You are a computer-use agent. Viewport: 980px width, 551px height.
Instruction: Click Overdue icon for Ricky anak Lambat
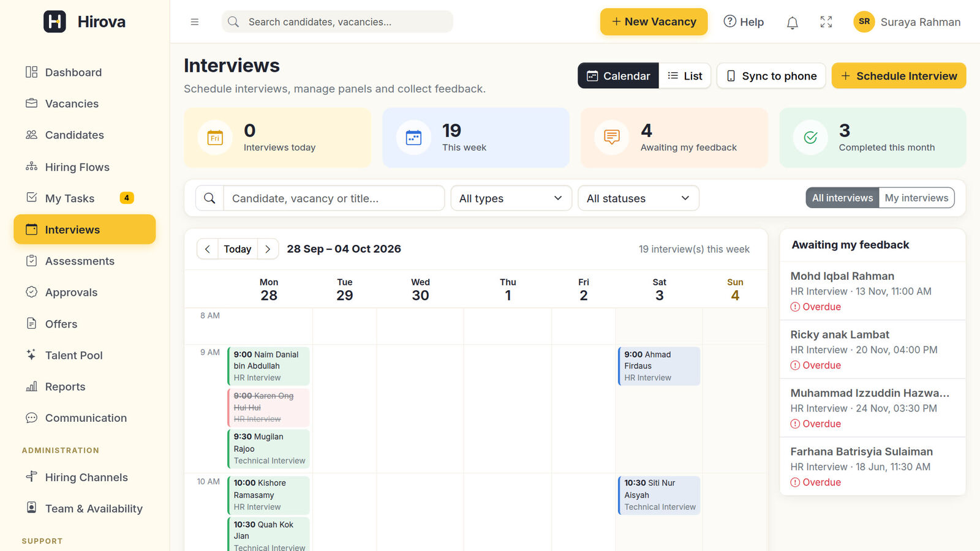coord(795,365)
